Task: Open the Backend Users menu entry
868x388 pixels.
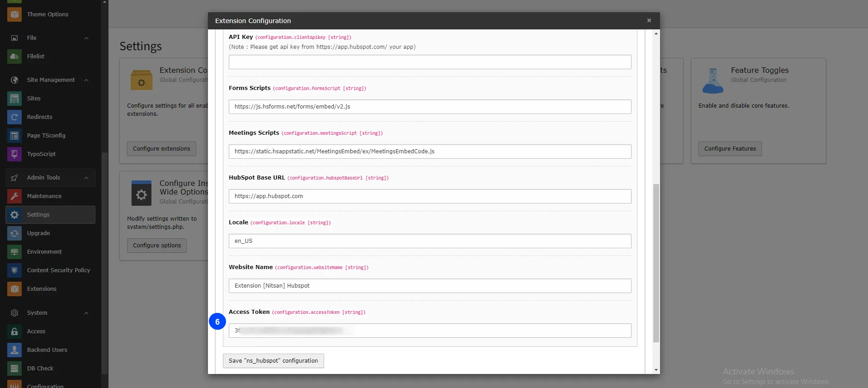Action: (x=47, y=350)
